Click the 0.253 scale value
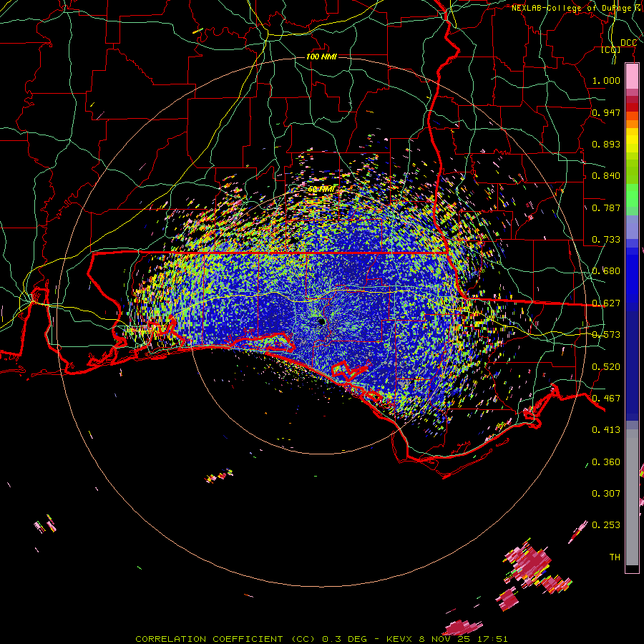The height and width of the screenshot is (644, 644). coord(606,525)
